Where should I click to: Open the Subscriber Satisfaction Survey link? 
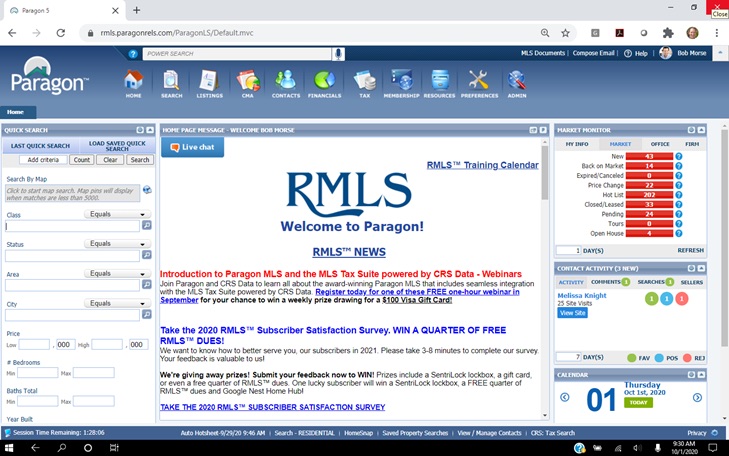coord(272,407)
